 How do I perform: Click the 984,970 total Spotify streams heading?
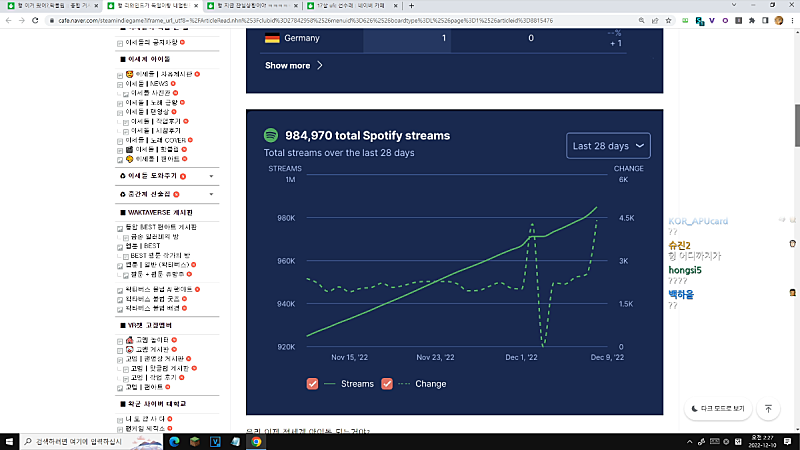pyautogui.click(x=367, y=136)
